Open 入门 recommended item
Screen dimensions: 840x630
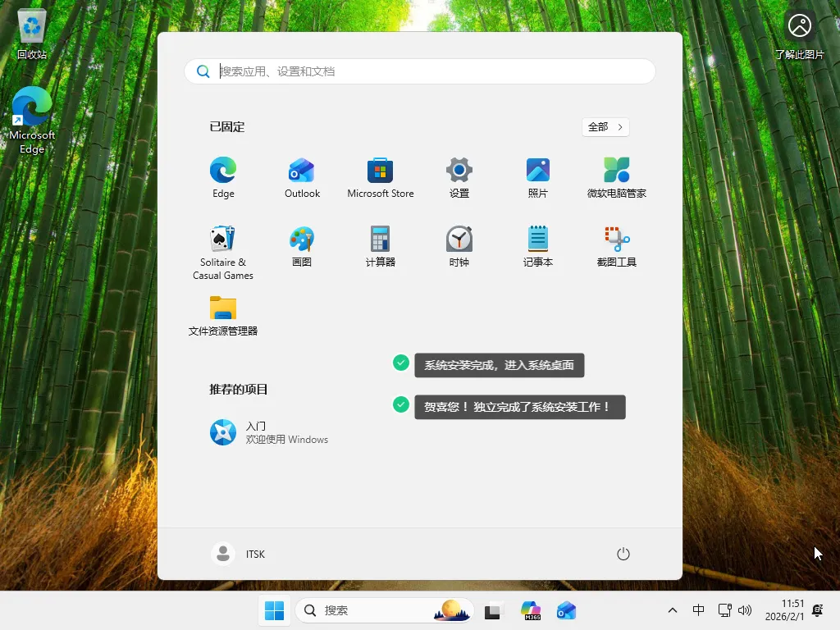[x=269, y=432]
